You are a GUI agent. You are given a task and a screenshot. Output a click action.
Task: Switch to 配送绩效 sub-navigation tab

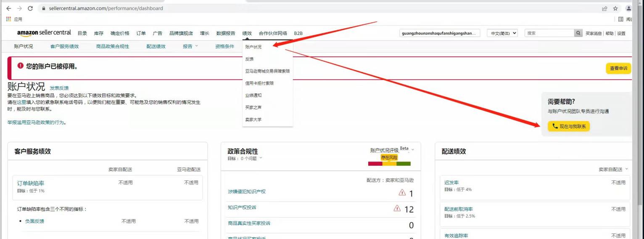[156, 46]
